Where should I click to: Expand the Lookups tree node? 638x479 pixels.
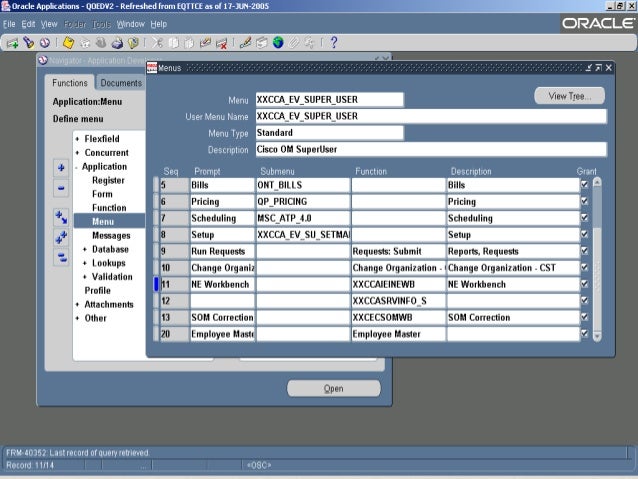pyautogui.click(x=85, y=263)
